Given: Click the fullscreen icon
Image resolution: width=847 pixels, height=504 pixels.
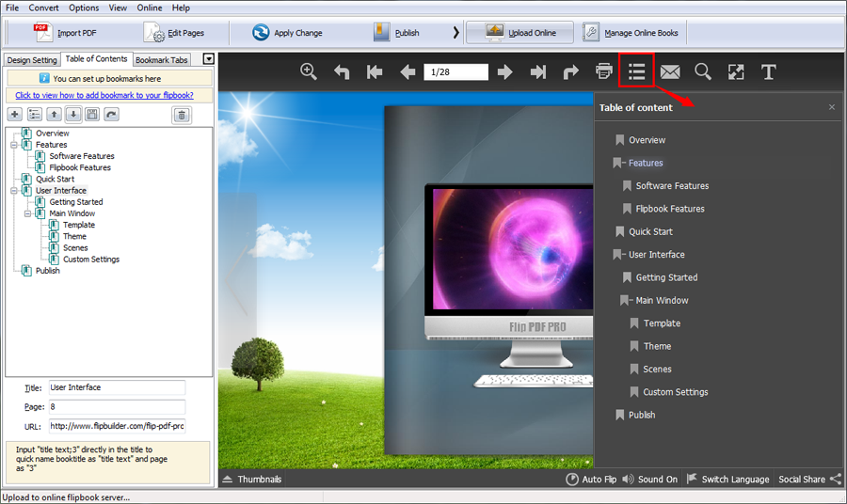Looking at the screenshot, I should coord(736,72).
